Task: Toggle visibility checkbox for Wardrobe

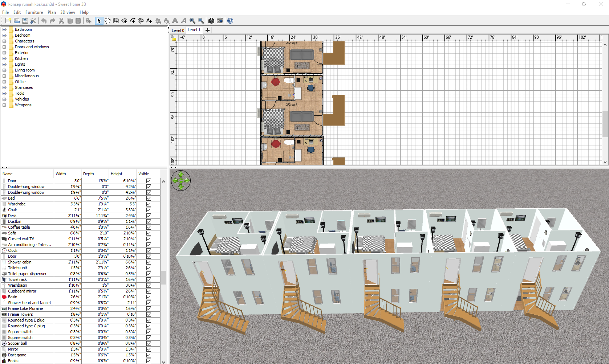Action: tap(149, 204)
